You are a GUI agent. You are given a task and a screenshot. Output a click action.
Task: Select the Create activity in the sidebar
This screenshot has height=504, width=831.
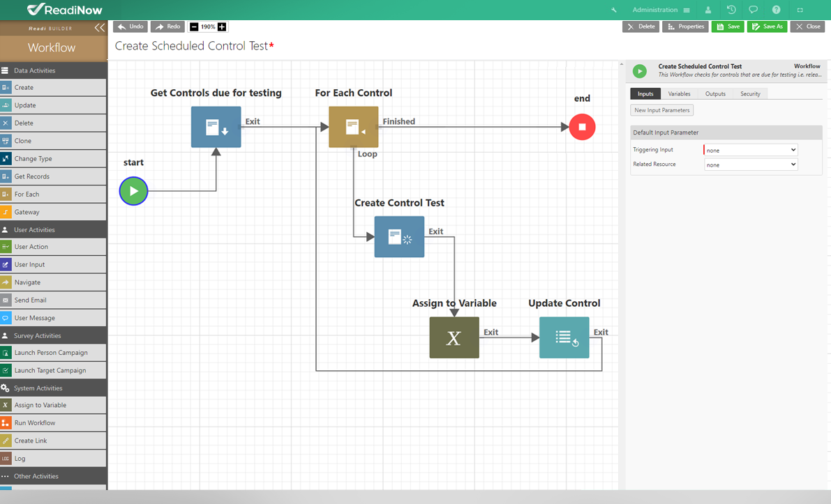[53, 87]
